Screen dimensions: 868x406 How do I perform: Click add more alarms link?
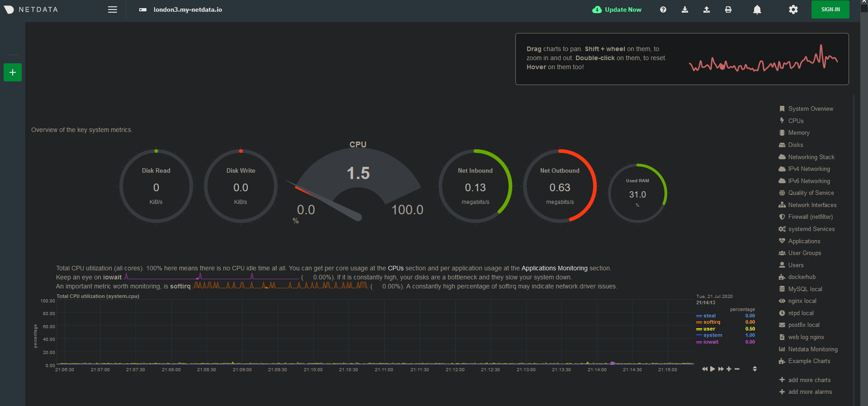810,392
